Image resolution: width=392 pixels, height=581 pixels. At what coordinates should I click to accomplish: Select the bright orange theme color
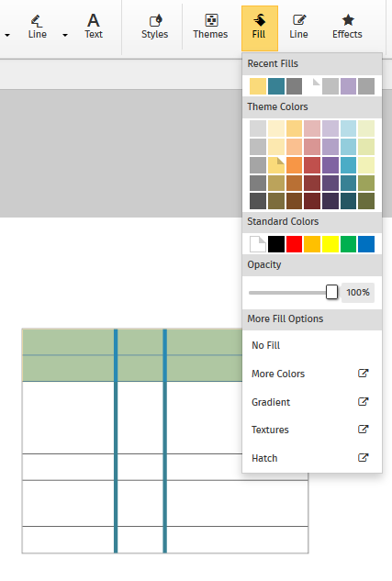(x=294, y=165)
